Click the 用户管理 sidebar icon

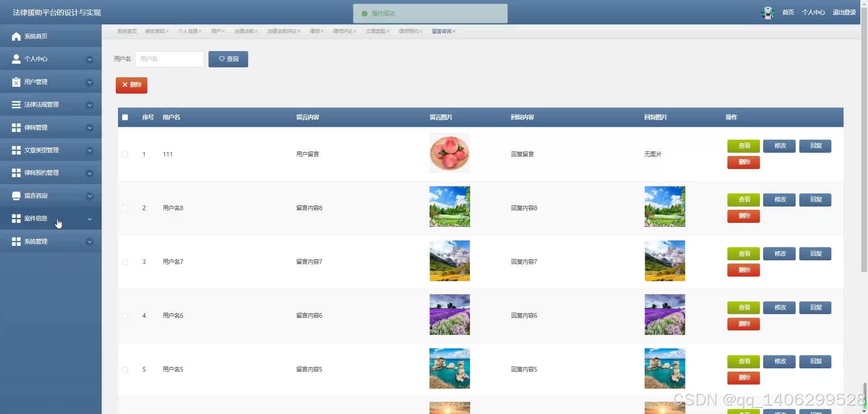point(16,82)
